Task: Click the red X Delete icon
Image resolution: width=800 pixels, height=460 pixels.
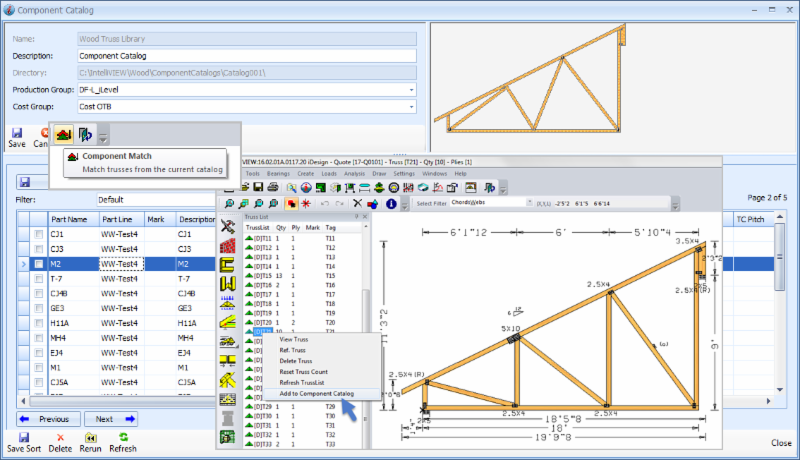Action: pos(60,437)
